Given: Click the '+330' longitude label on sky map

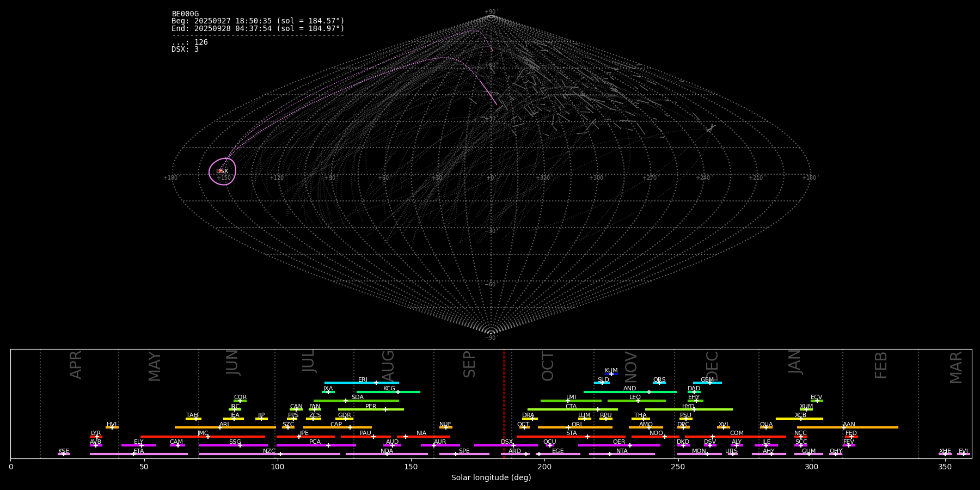Looking at the screenshot, I should click(x=543, y=178).
